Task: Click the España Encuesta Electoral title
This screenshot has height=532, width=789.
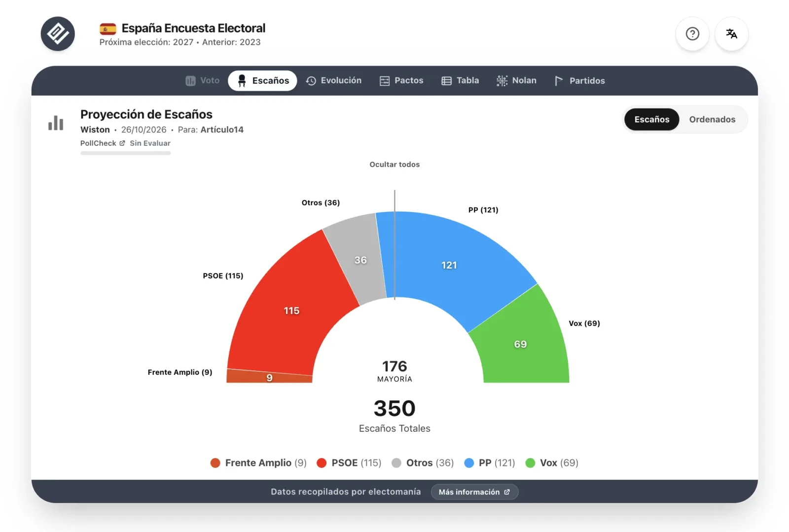Action: point(193,28)
